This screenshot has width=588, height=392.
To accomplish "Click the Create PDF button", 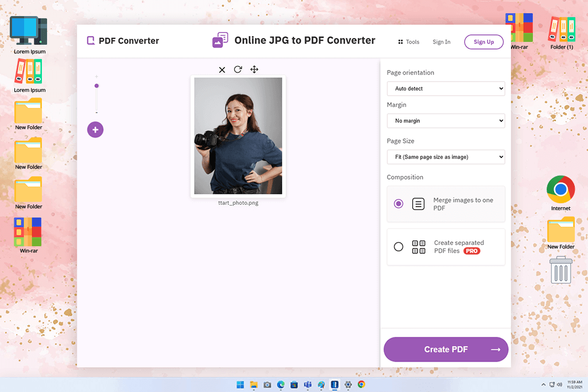I will pyautogui.click(x=446, y=350).
